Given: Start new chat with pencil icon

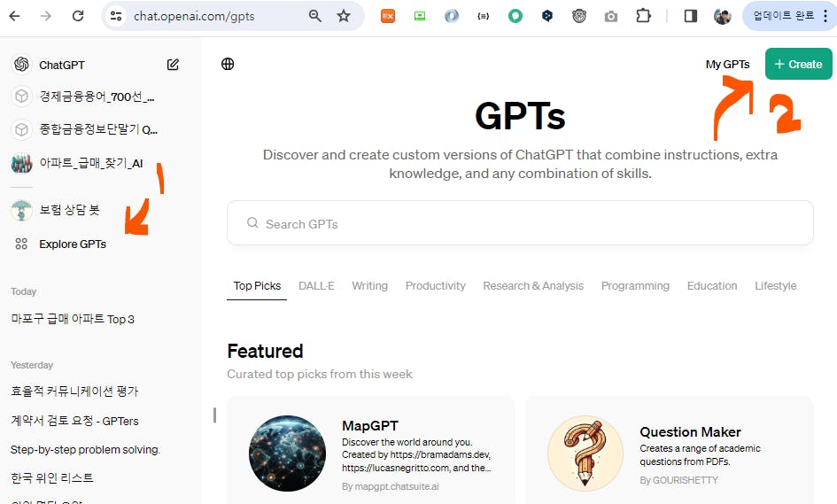Looking at the screenshot, I should [x=173, y=65].
